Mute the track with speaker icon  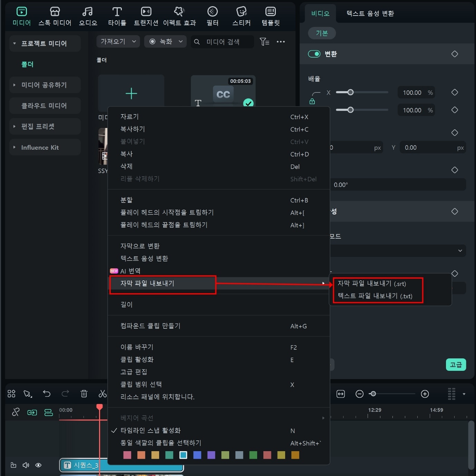tap(26, 465)
